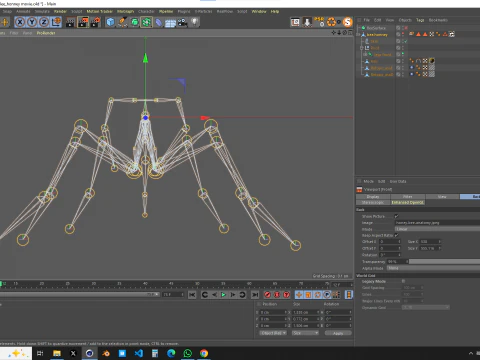Click the viewport move camera icon
The height and width of the screenshot is (360, 480).
click(x=334, y=33)
